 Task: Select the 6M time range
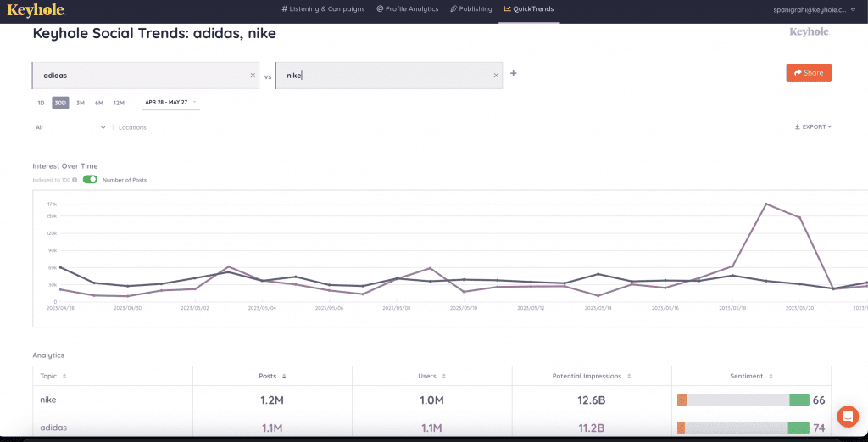pos(99,103)
